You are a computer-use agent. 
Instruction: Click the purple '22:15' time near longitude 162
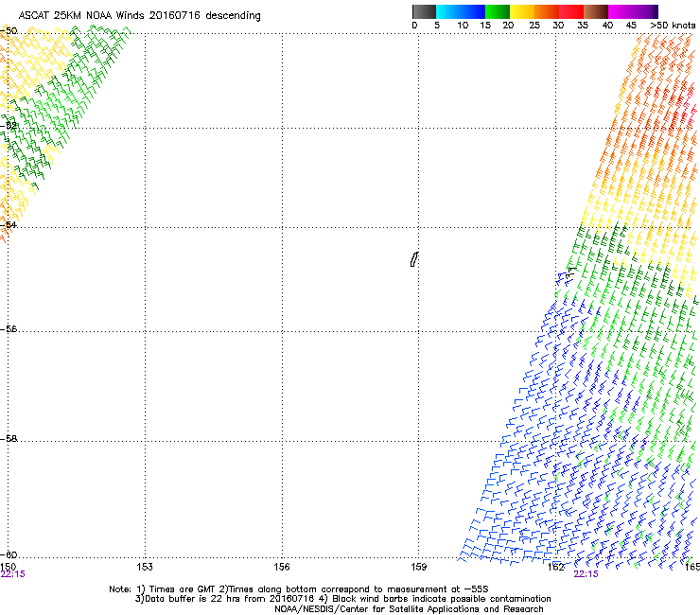click(x=586, y=574)
